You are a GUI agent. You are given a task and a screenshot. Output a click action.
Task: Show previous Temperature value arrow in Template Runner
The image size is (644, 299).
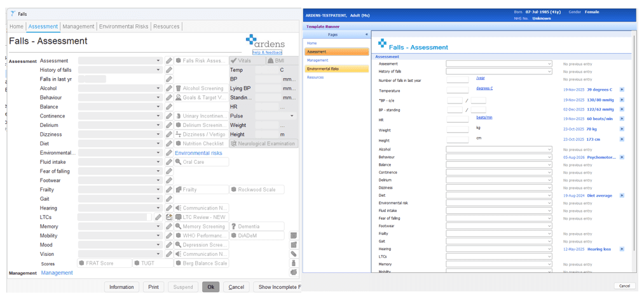tap(622, 89)
